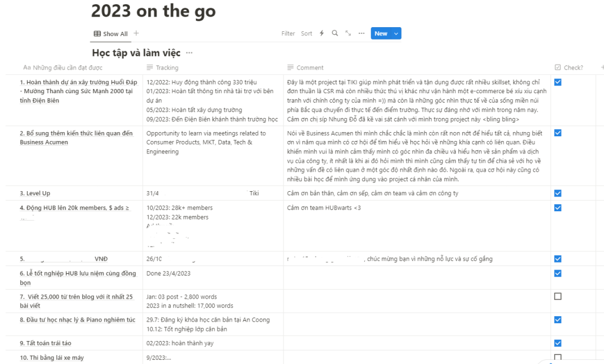Toggle checkbox for Tất toán trái táo

(x=558, y=343)
